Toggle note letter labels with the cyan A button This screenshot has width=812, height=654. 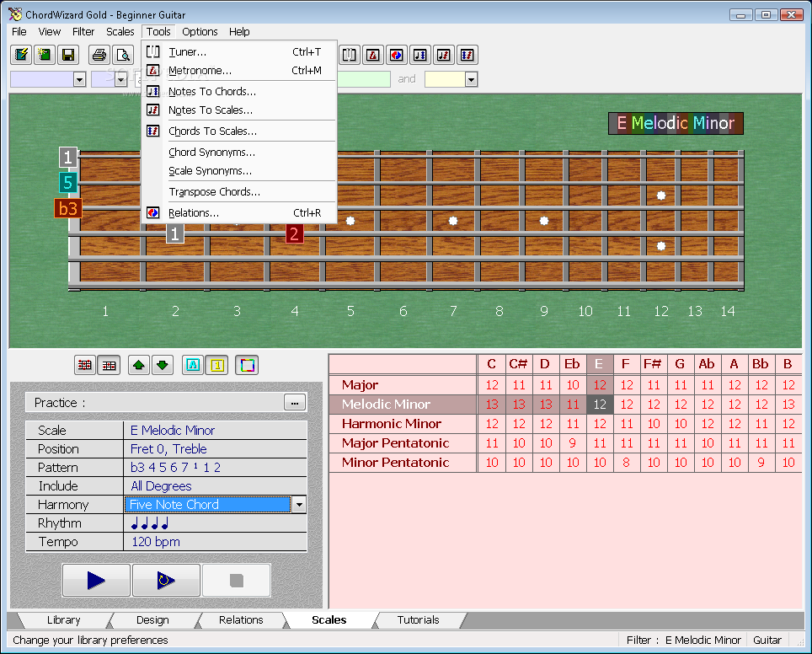coord(193,365)
